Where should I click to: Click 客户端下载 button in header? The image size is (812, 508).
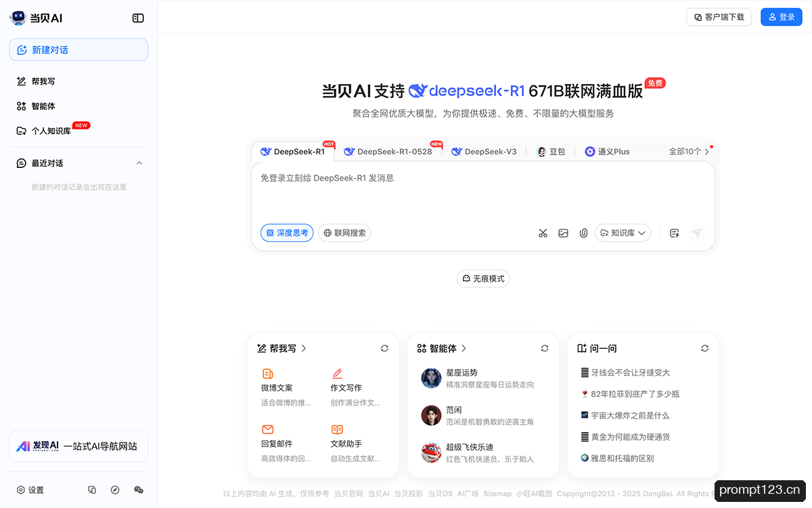[x=719, y=17]
